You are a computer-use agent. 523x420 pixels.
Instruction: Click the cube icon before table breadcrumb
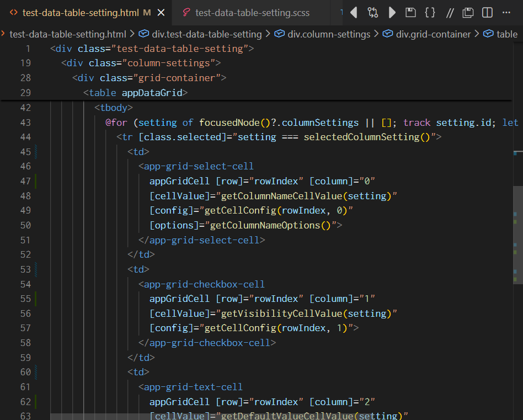click(x=488, y=34)
